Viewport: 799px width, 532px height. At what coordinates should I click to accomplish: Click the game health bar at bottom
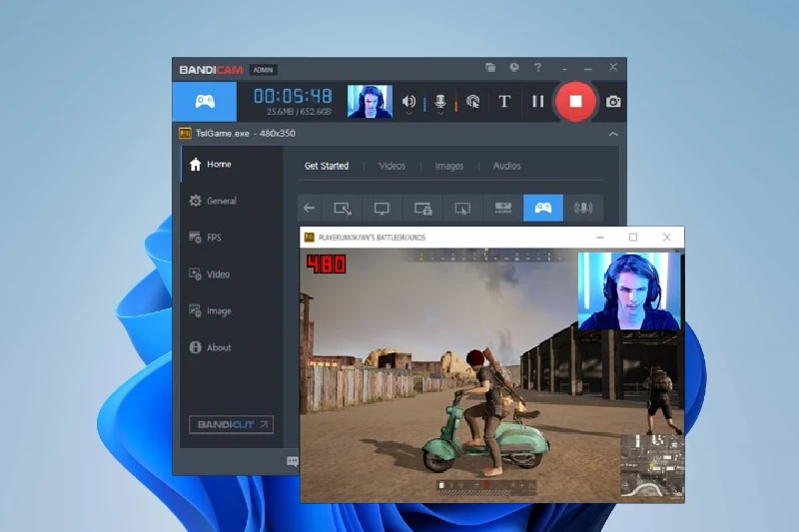(485, 486)
